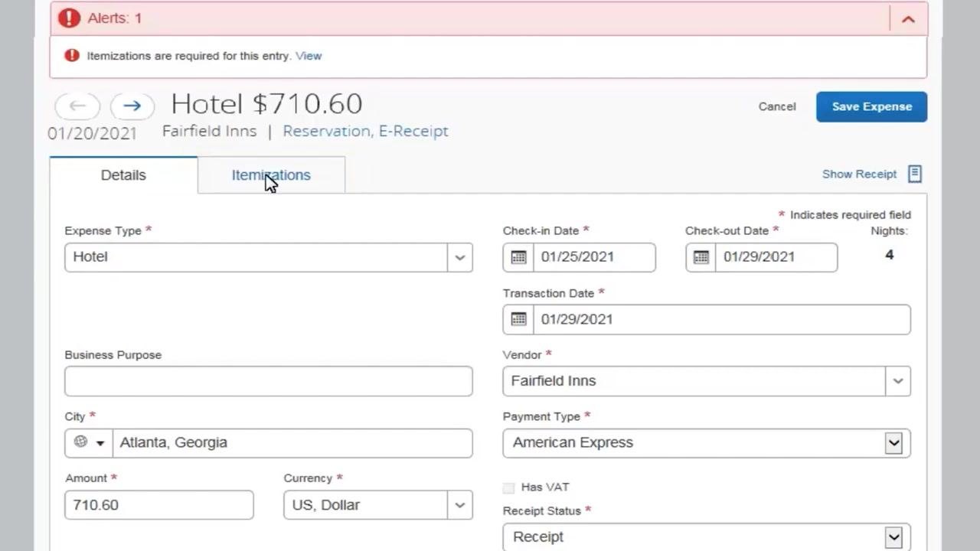Click the Check-out Date field 01/29/2021
980x551 pixels.
click(776, 257)
